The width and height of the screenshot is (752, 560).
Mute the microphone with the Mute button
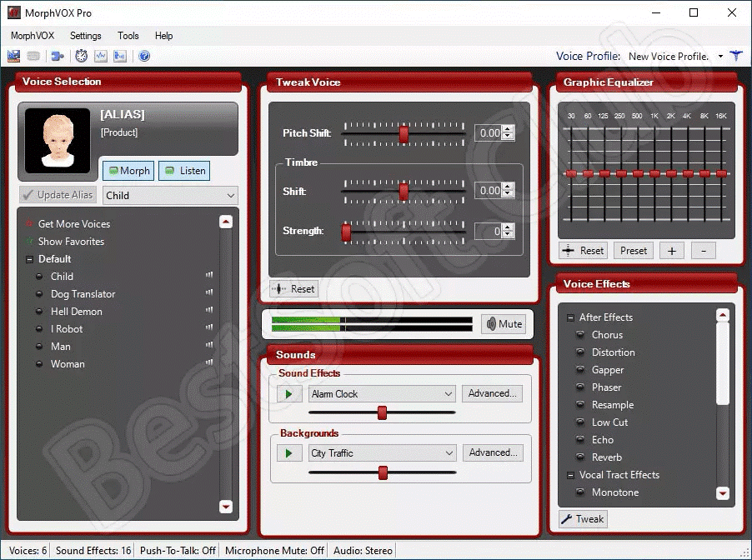504,324
